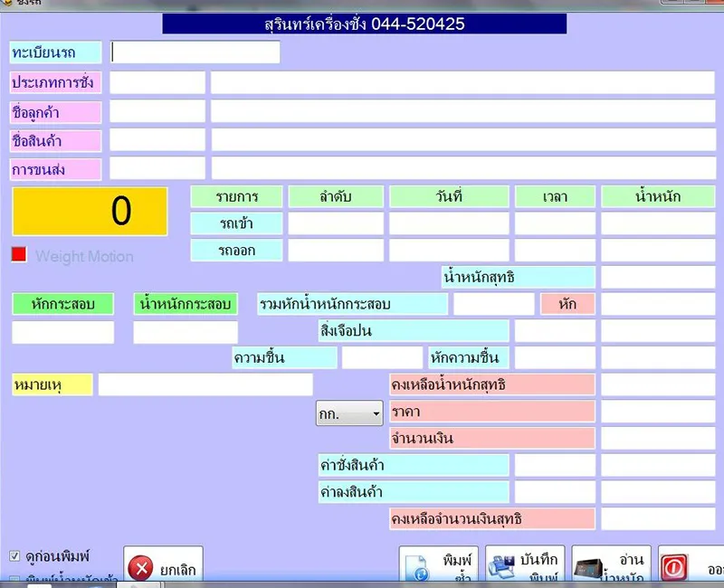Screen dimensions: 724x588
Task: Click the ความชื้น moisture input field
Action: coord(382,357)
